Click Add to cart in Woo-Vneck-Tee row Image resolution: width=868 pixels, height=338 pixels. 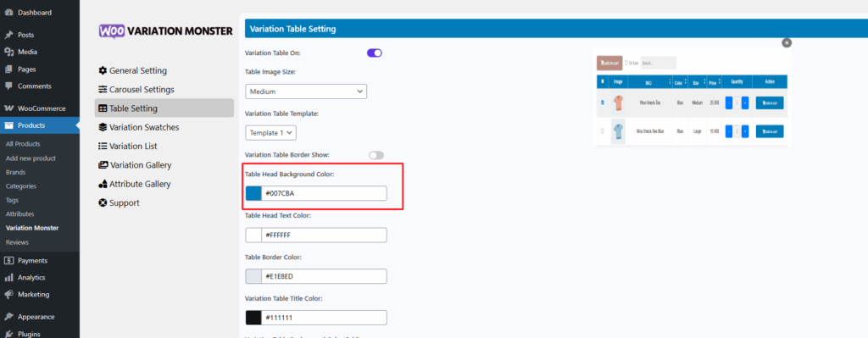tap(770, 103)
